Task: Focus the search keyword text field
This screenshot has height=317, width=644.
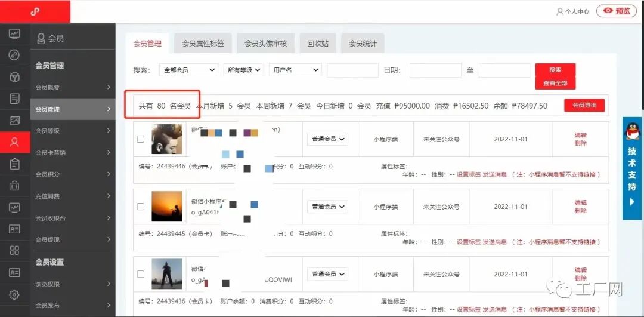Action: point(352,70)
